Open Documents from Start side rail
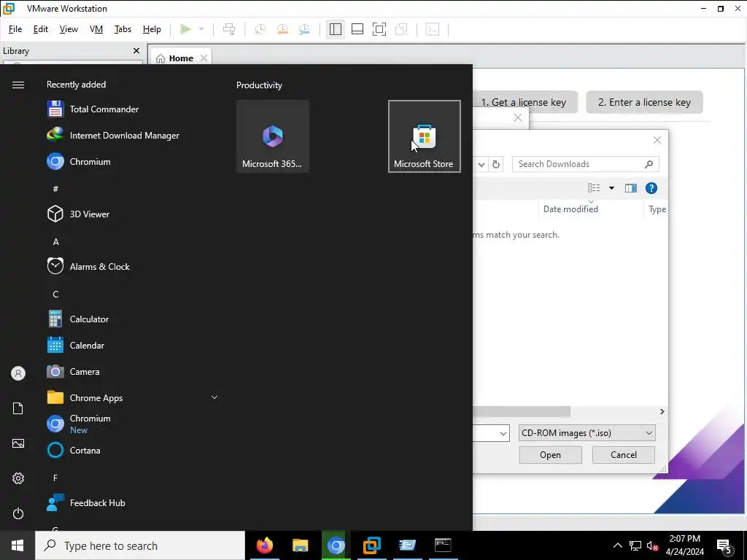 click(x=18, y=408)
